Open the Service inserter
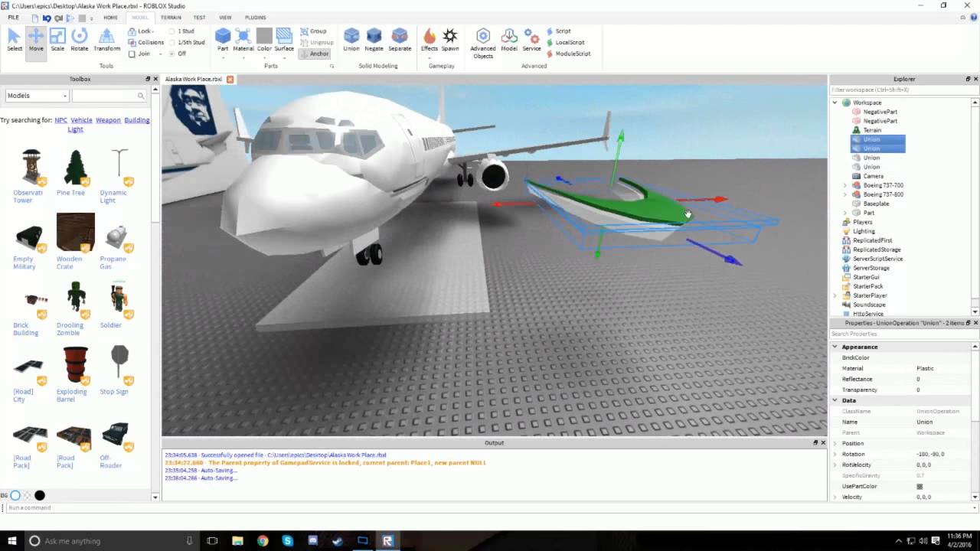This screenshot has width=980, height=551. click(x=531, y=40)
